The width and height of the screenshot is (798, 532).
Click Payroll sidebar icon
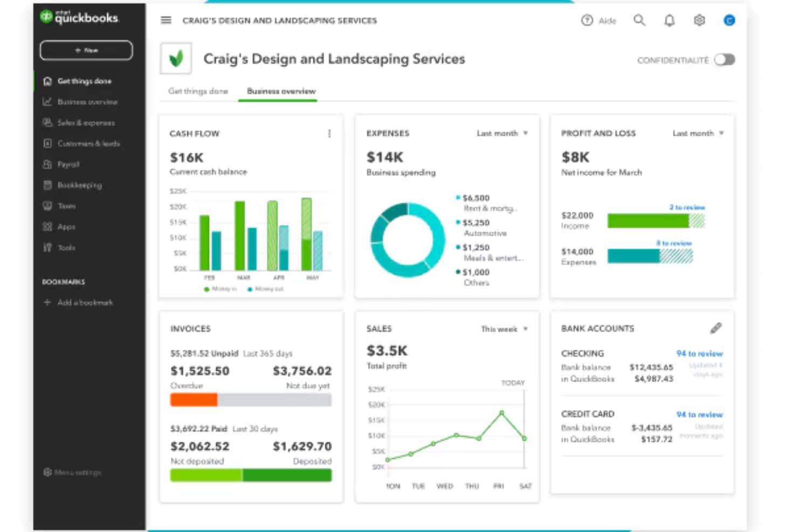[47, 164]
